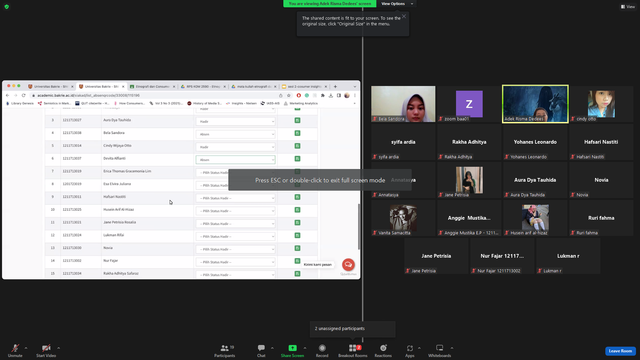Open status dropdown for Hafsari Nastiti
Screen dimensions: 640x360
[236, 198]
